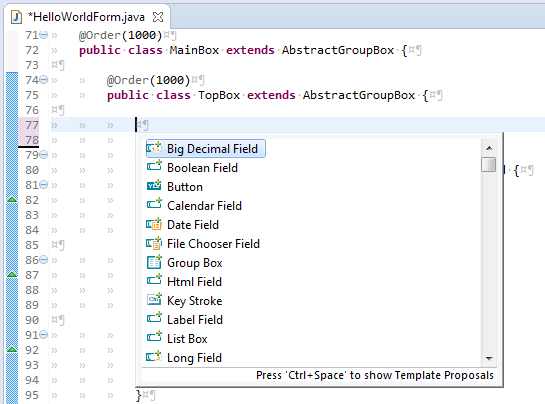The image size is (545, 404).
Task: Click the Group Box proposal icon
Action: (x=154, y=262)
